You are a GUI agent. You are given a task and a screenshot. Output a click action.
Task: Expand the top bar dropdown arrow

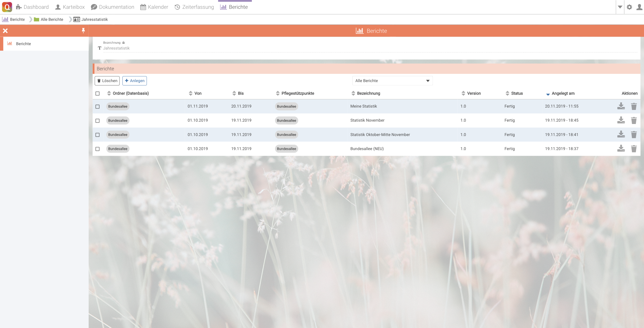[620, 7]
